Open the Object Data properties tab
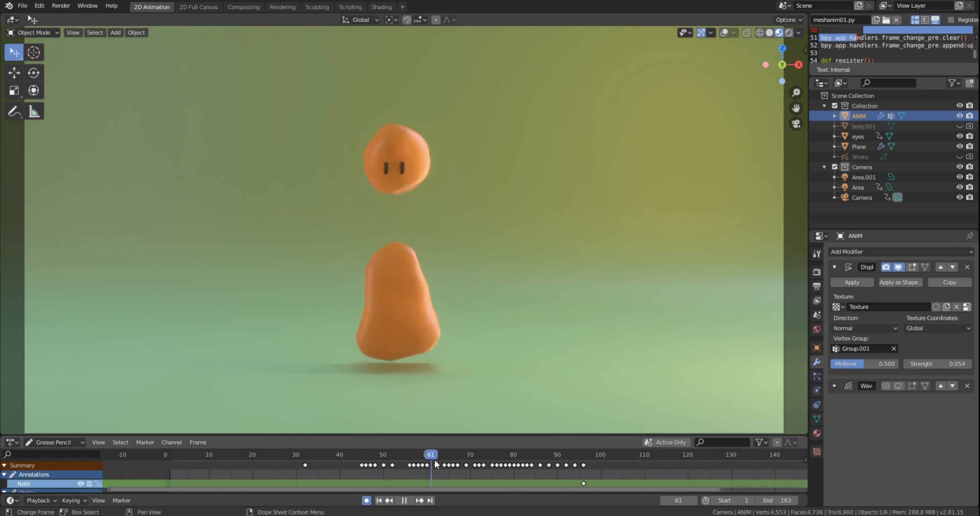This screenshot has height=516, width=980. pyautogui.click(x=816, y=419)
